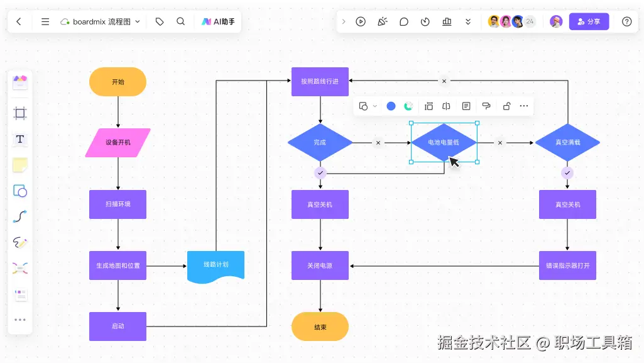Select the 完成 diamond
The width and height of the screenshot is (644, 363).
tap(320, 143)
